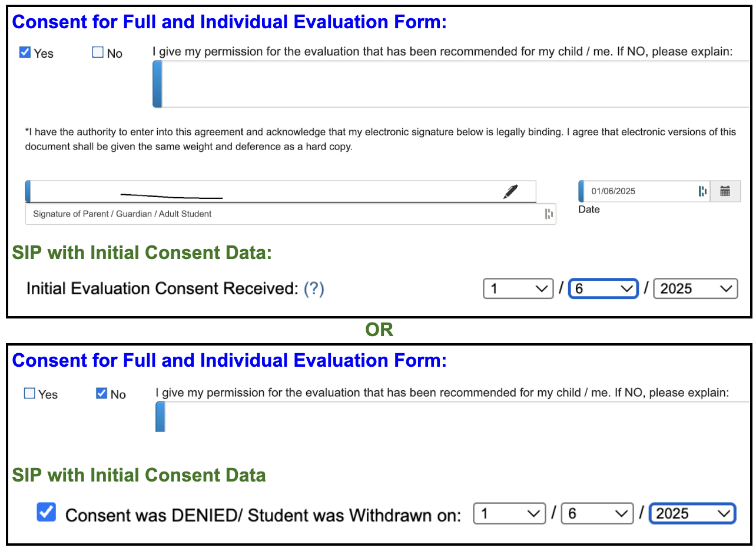Open the day dropdown in the DENIED date row
Screen dimensions: 756x551
tap(596, 513)
